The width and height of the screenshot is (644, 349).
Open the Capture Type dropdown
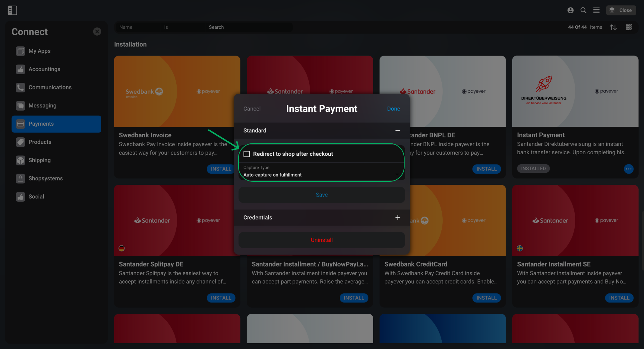322,171
